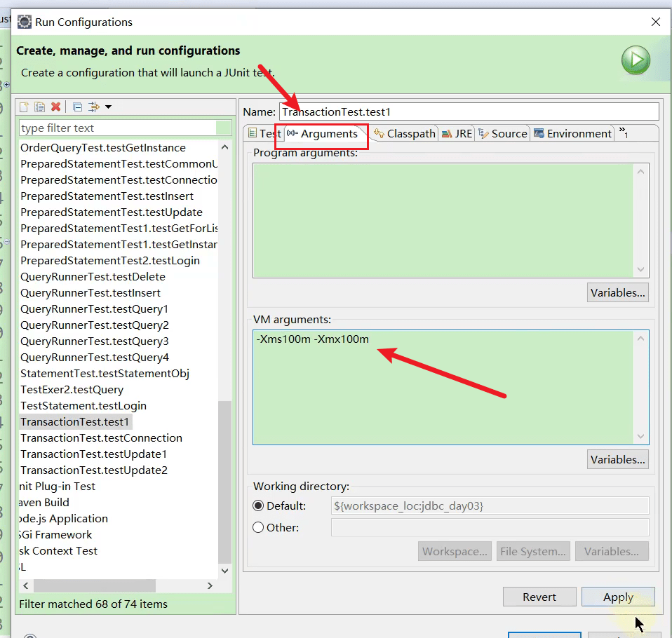Click Variables button under Program arguments
672x638 pixels.
click(x=617, y=292)
